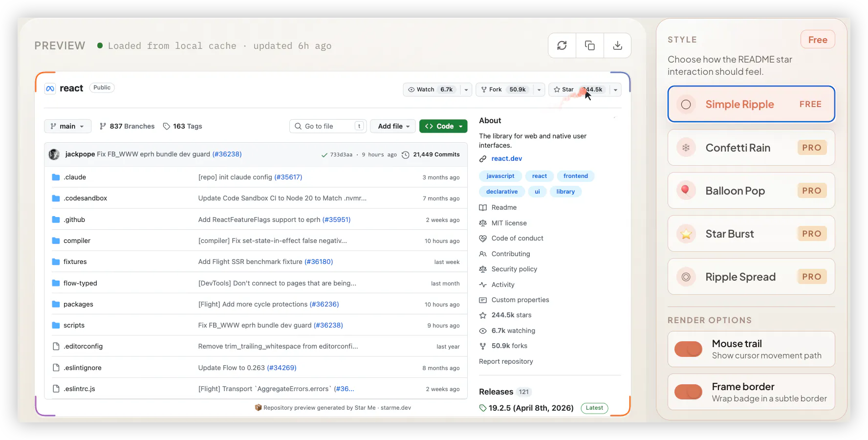Open the Security policy link
Viewport: 868px width, 440px height.
pyautogui.click(x=514, y=269)
